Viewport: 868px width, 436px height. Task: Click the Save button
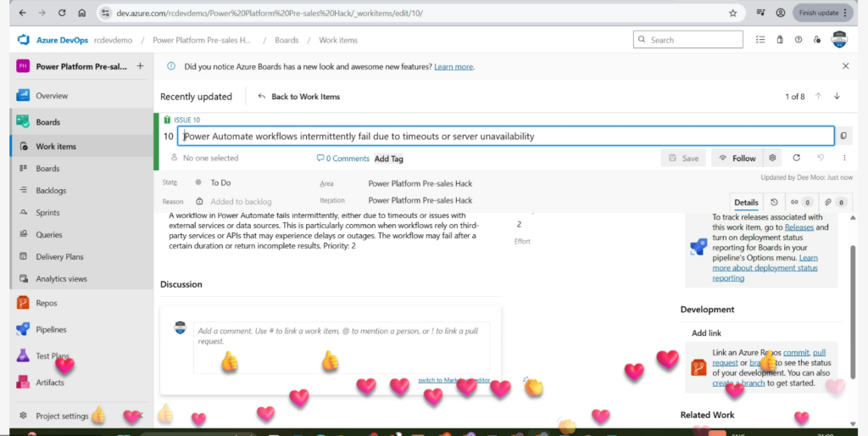coord(683,158)
